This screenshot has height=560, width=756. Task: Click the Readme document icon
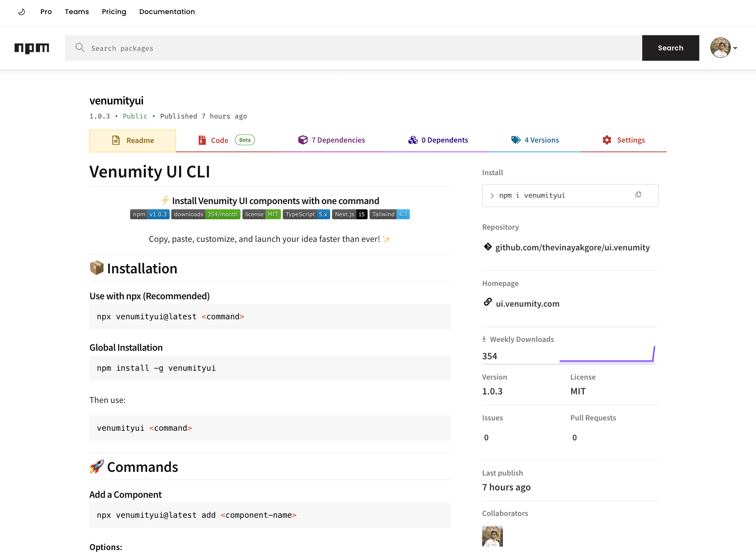(x=116, y=140)
